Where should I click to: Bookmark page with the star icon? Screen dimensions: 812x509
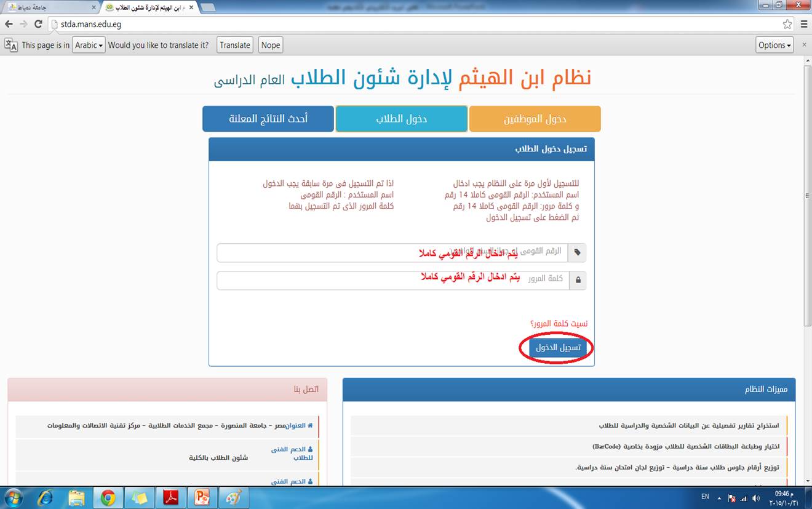click(x=787, y=24)
